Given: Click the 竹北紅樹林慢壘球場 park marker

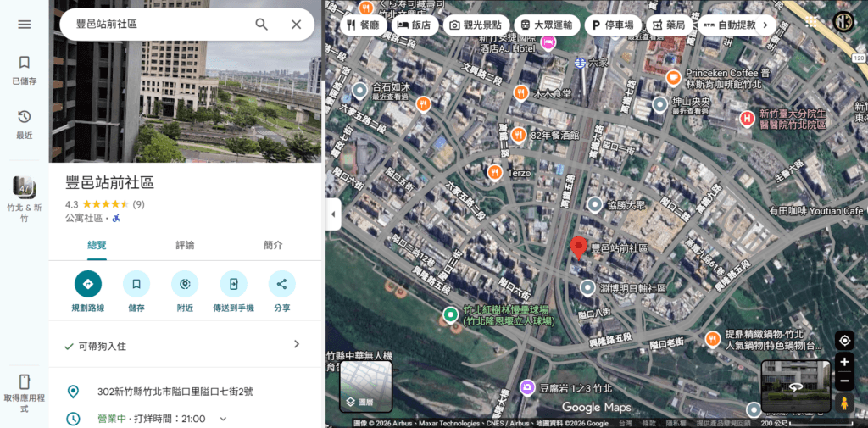Looking at the screenshot, I should (x=451, y=314).
